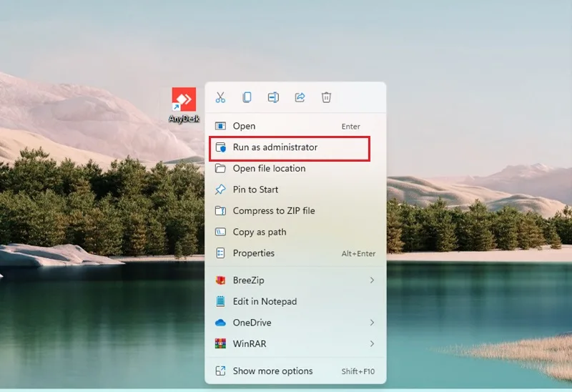This screenshot has height=392, width=572.
Task: Click the WinRAR books icon
Action: coord(220,344)
